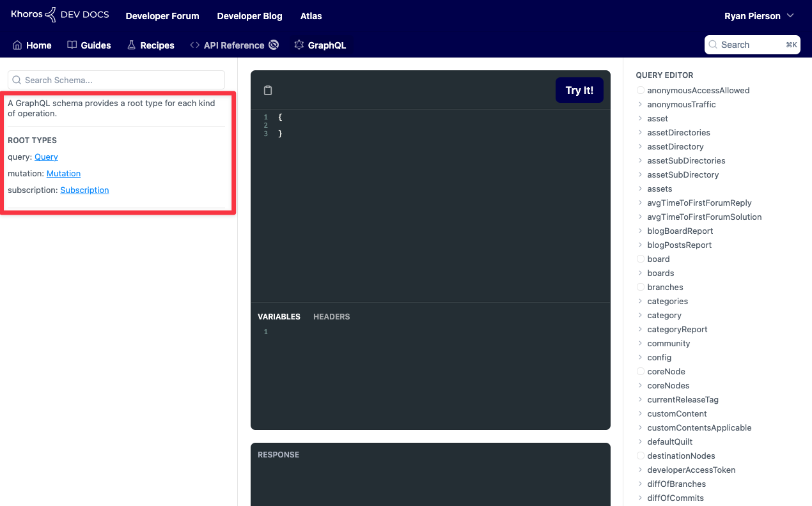812x506 pixels.
Task: Expand the anonymousTraffic field
Action: [641, 105]
